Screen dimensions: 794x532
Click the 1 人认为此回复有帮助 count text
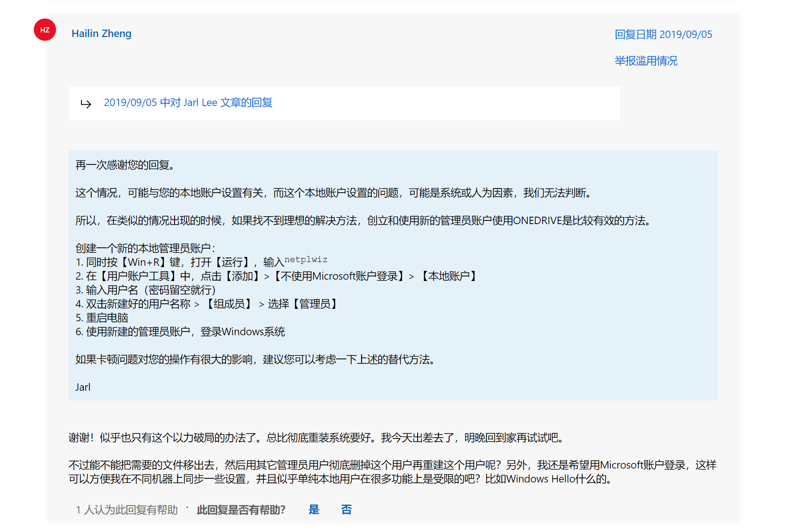(x=127, y=510)
